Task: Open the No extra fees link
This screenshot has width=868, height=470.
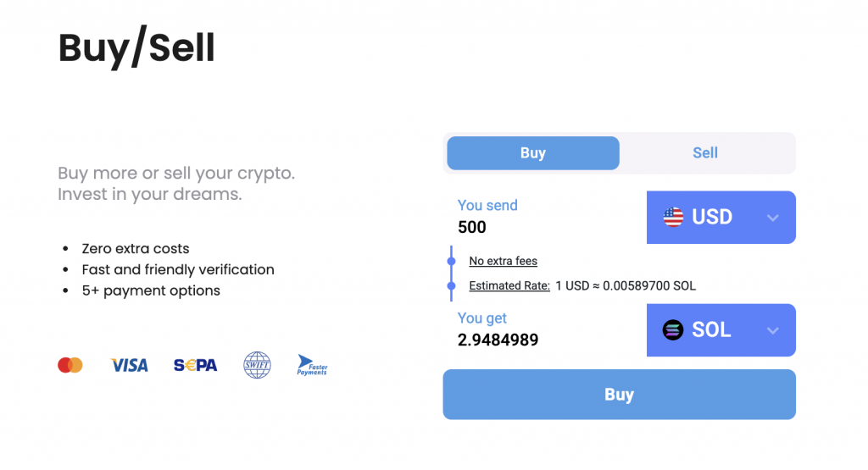Action: tap(504, 261)
